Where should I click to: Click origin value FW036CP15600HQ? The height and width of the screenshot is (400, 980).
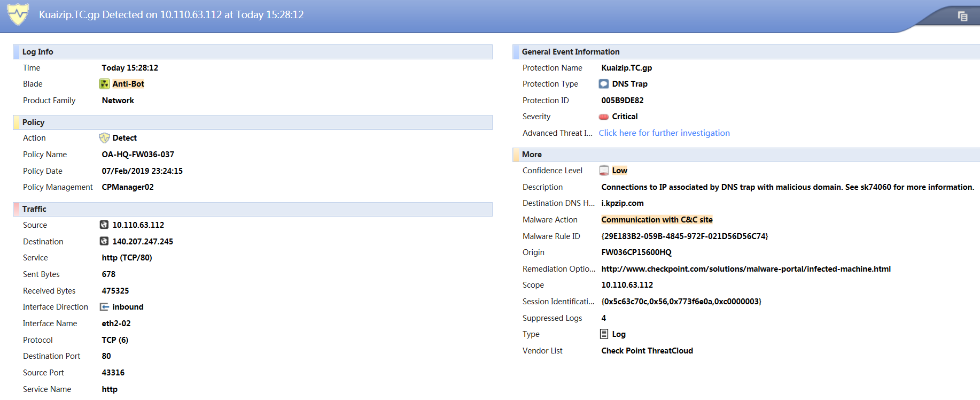[x=636, y=252]
